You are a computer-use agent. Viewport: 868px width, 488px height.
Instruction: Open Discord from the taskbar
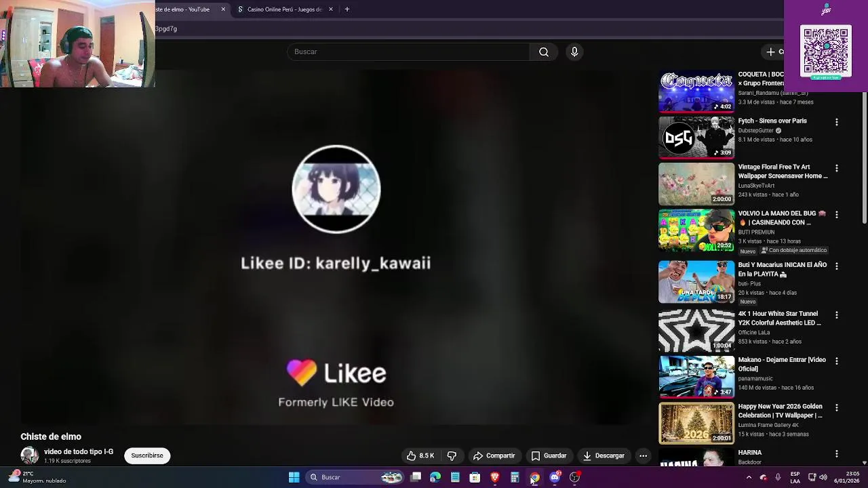point(555,478)
